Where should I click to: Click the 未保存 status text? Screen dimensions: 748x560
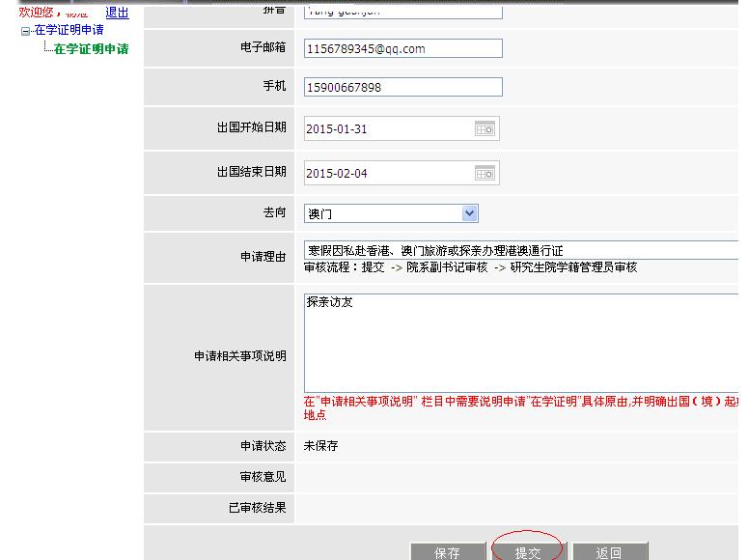pos(321,446)
